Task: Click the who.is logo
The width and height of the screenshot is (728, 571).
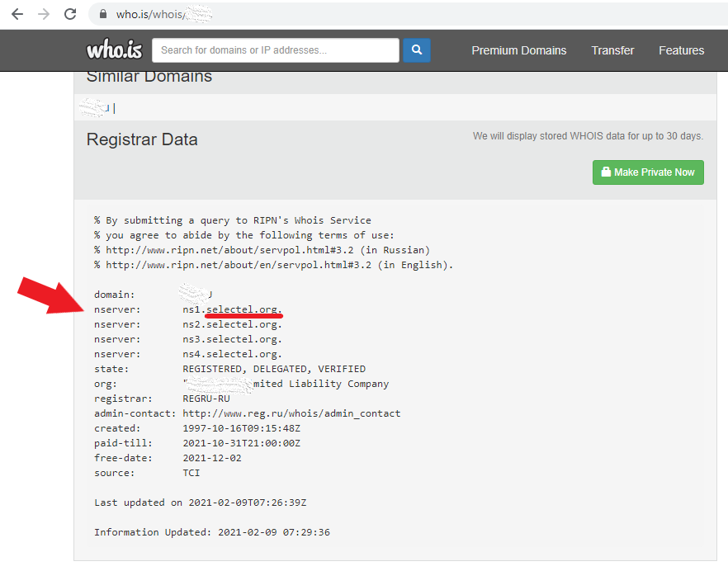Action: 114,50
